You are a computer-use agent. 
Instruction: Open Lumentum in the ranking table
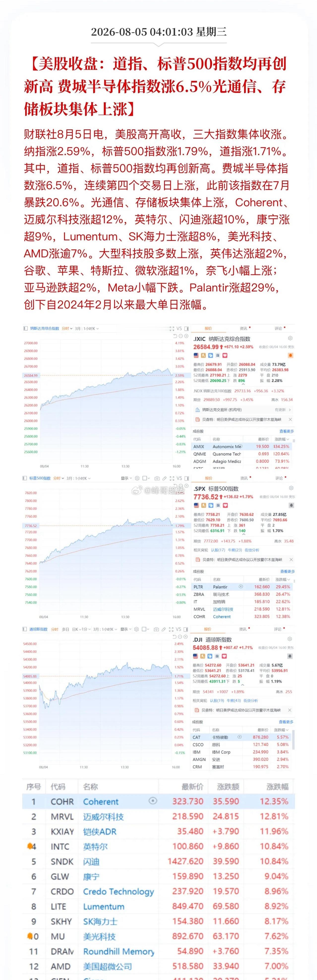click(104, 906)
